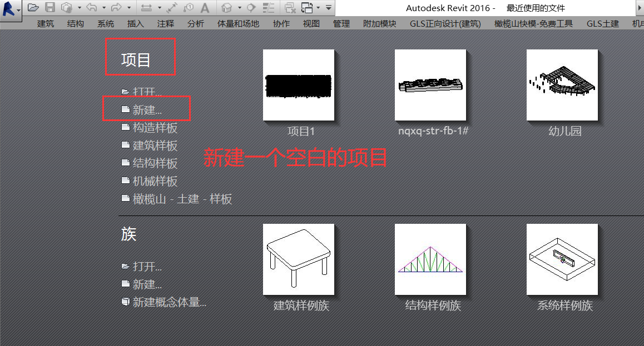The image size is (644, 346).
Task: Expand the Measure tool dropdown arrow
Action: pos(158,8)
